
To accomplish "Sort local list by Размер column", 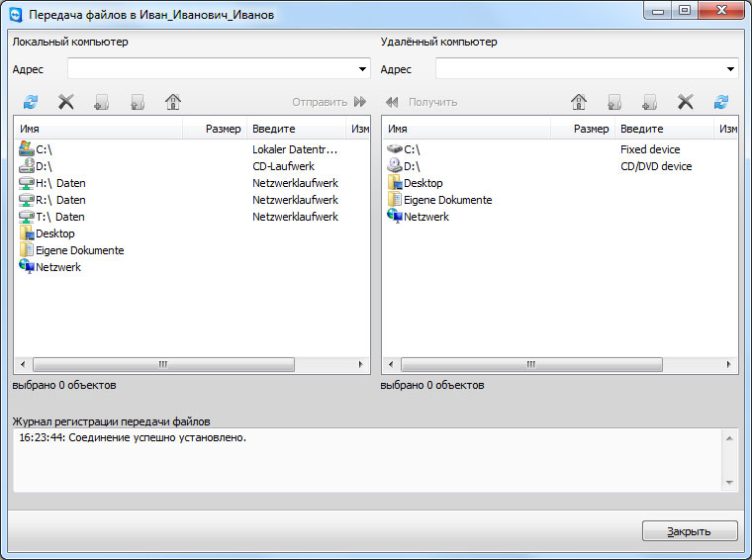I will (x=215, y=129).
